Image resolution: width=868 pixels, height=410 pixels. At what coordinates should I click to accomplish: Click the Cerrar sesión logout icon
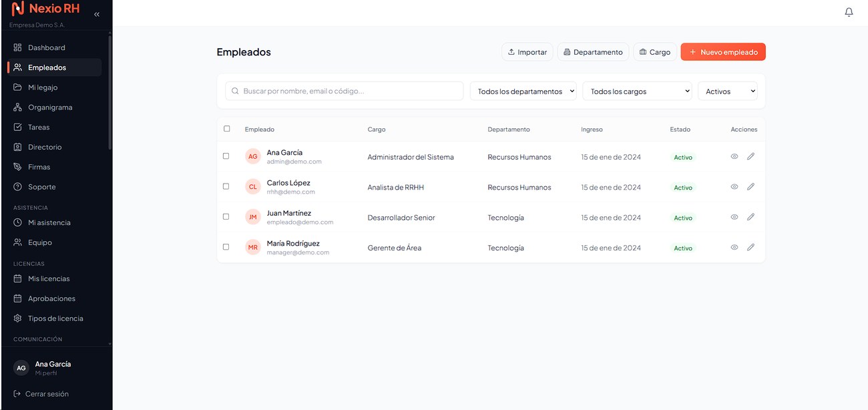(17, 394)
